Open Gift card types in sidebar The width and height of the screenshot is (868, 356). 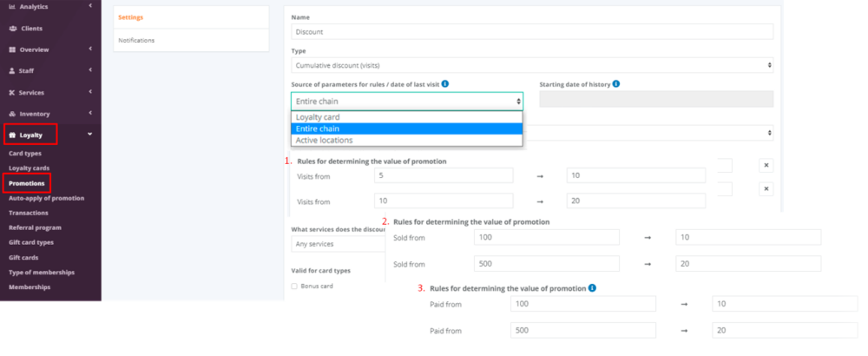pyautogui.click(x=31, y=242)
